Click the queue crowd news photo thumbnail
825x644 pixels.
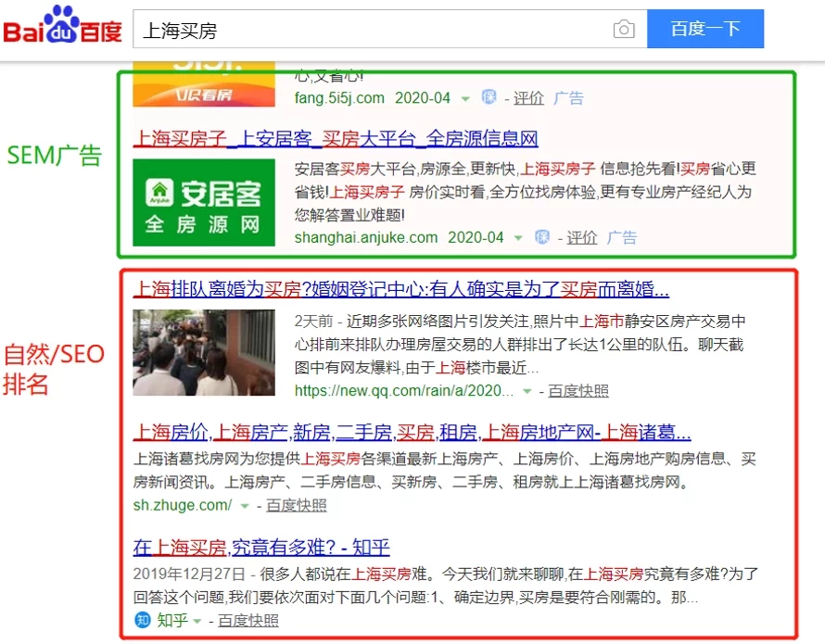click(x=204, y=352)
